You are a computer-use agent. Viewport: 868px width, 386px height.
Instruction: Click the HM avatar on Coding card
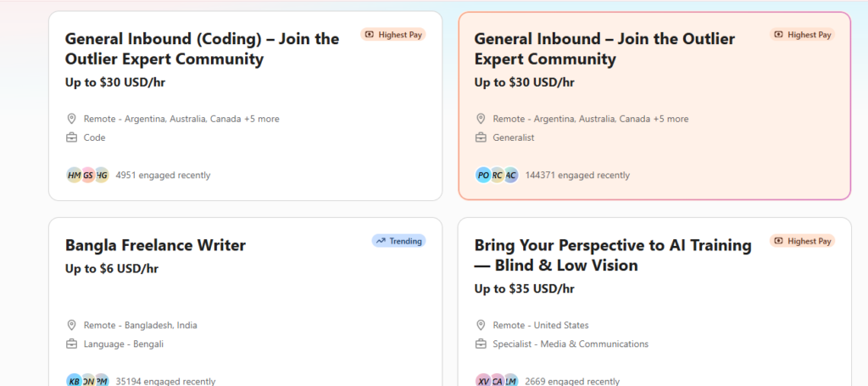coord(74,176)
